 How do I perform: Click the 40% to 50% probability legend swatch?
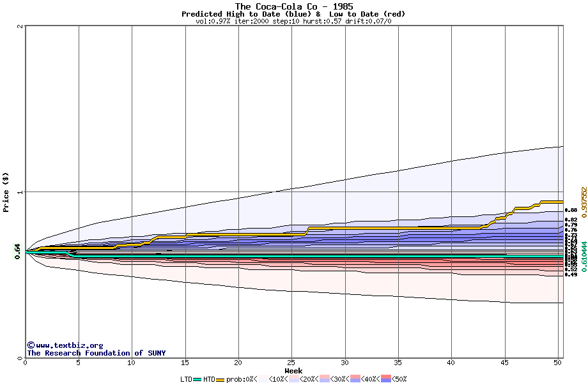[x=386, y=379]
